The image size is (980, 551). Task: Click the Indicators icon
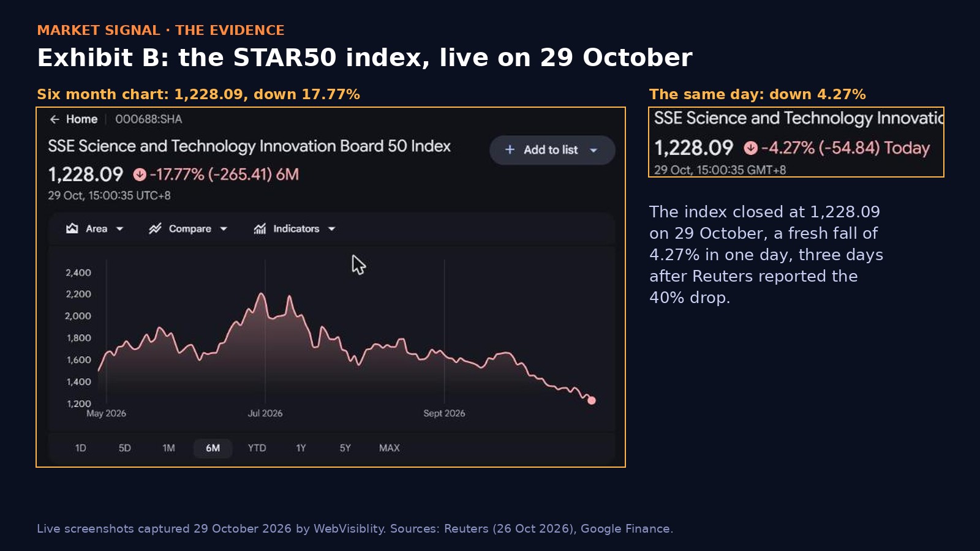tap(260, 228)
